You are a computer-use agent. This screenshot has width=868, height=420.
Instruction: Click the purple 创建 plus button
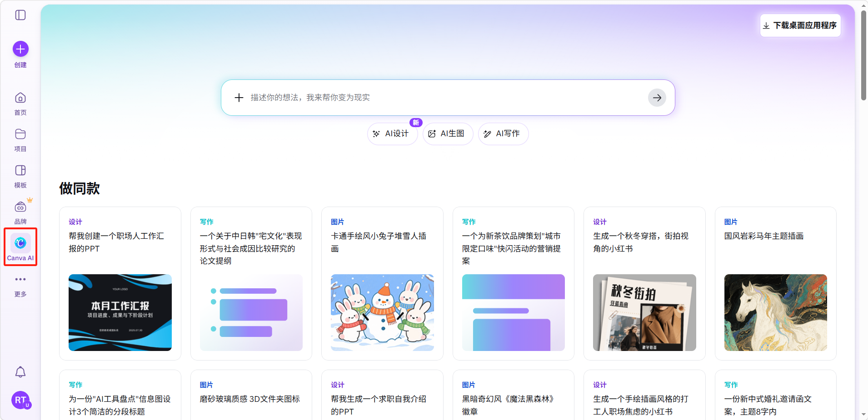(20, 49)
